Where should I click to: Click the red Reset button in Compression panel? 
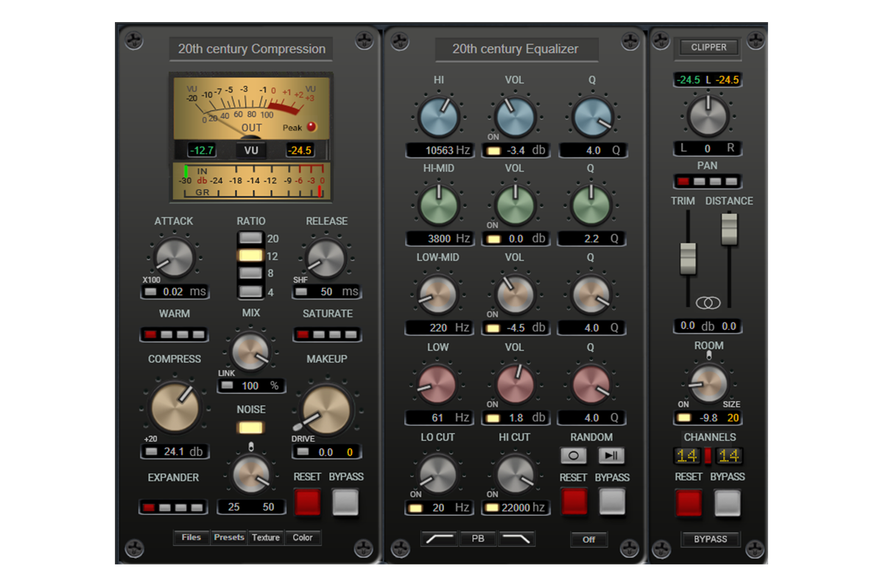(308, 503)
